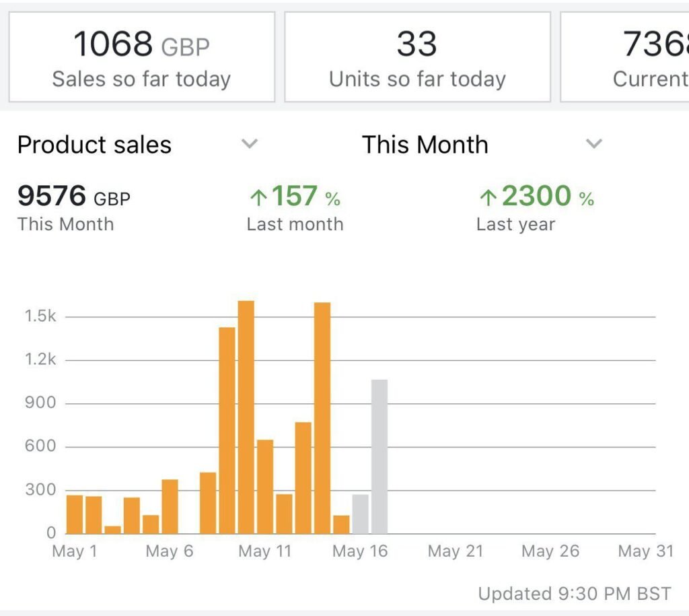This screenshot has height=616, width=689.
Task: Open the Product sales dropdown chevron
Action: coord(250,143)
